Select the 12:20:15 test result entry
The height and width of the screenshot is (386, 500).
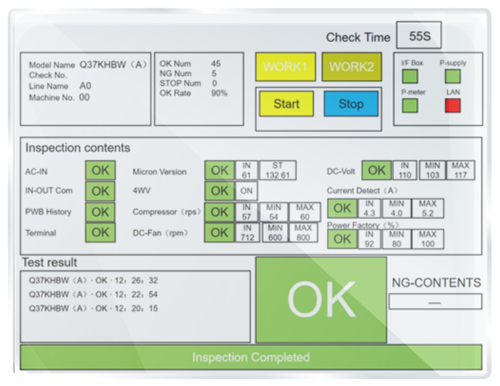tap(93, 308)
